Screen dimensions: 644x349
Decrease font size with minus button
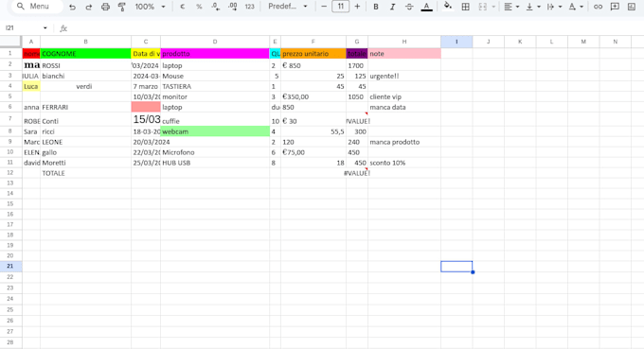click(324, 7)
